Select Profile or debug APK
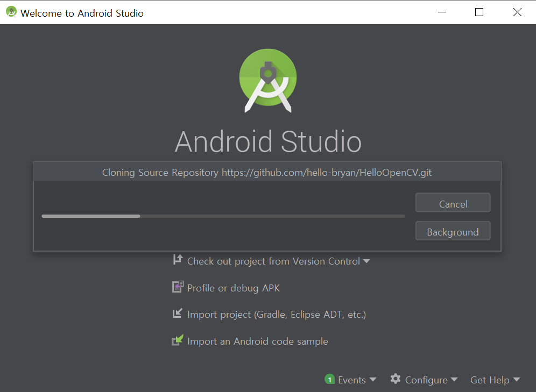Image resolution: width=536 pixels, height=392 pixels. 234,288
